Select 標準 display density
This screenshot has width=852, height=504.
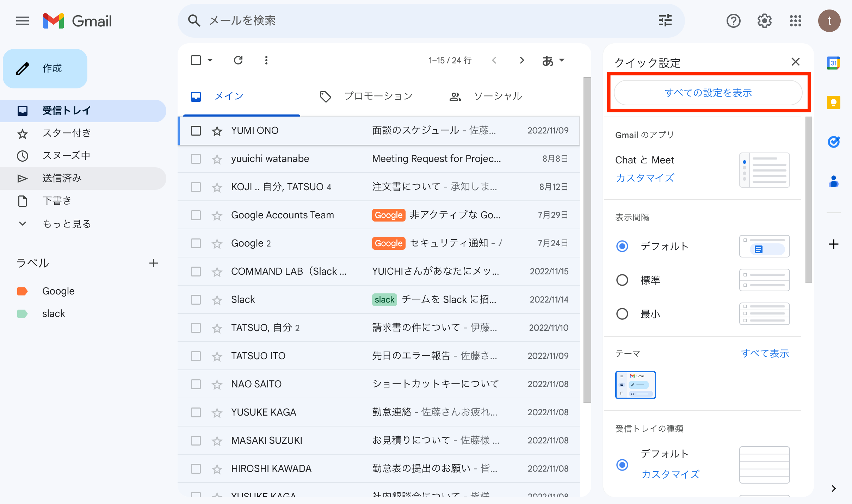pos(622,280)
